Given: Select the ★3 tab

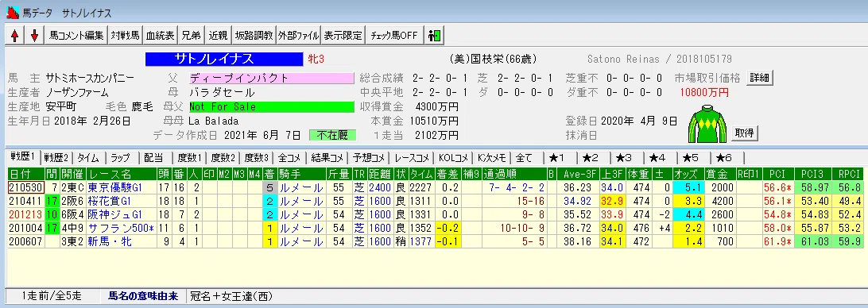Looking at the screenshot, I should pos(624,157).
